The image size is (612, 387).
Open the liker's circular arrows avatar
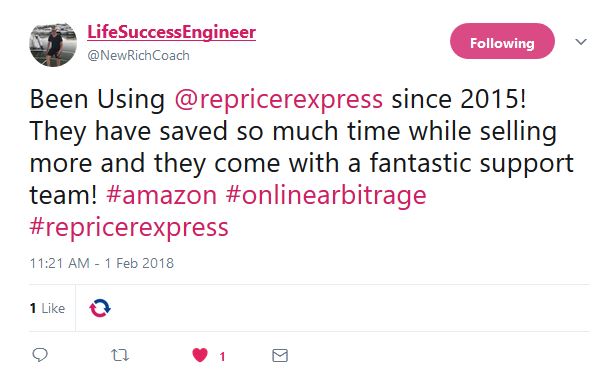pyautogui.click(x=100, y=308)
